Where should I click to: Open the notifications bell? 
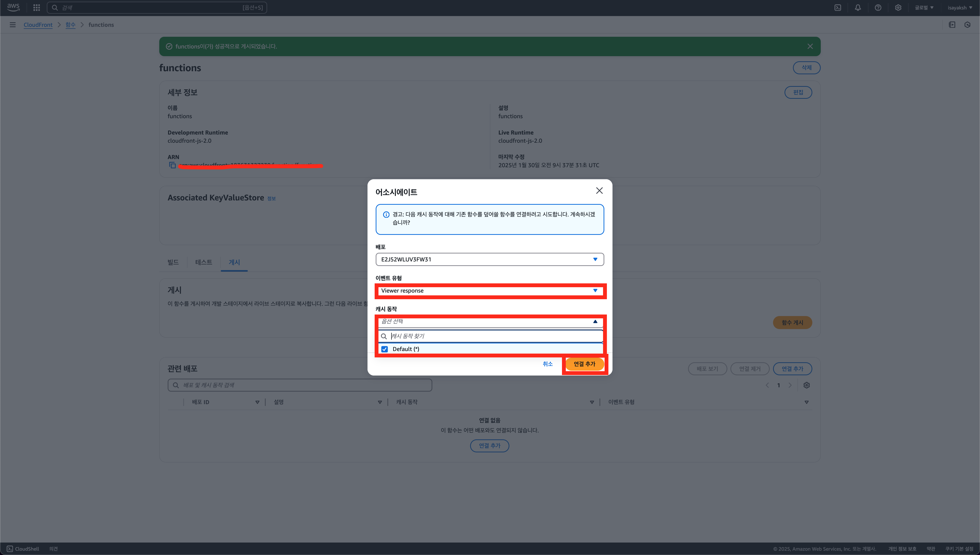858,8
